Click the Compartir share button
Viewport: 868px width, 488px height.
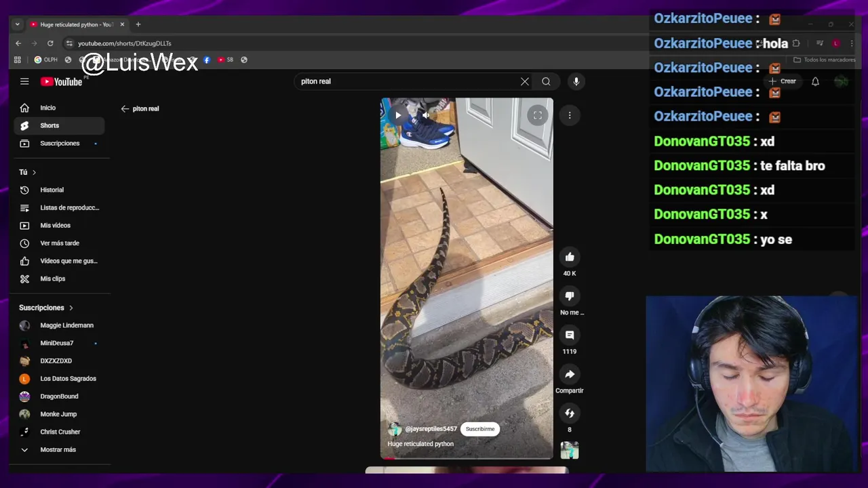(570, 374)
